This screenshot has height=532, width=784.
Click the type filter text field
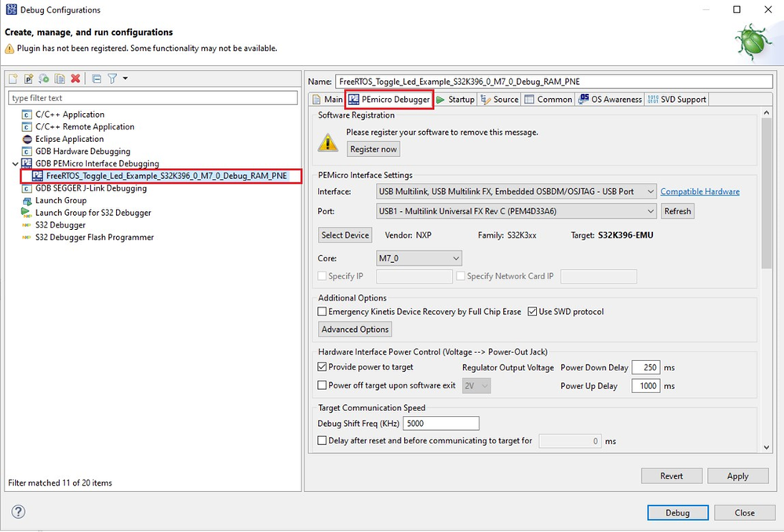153,98
